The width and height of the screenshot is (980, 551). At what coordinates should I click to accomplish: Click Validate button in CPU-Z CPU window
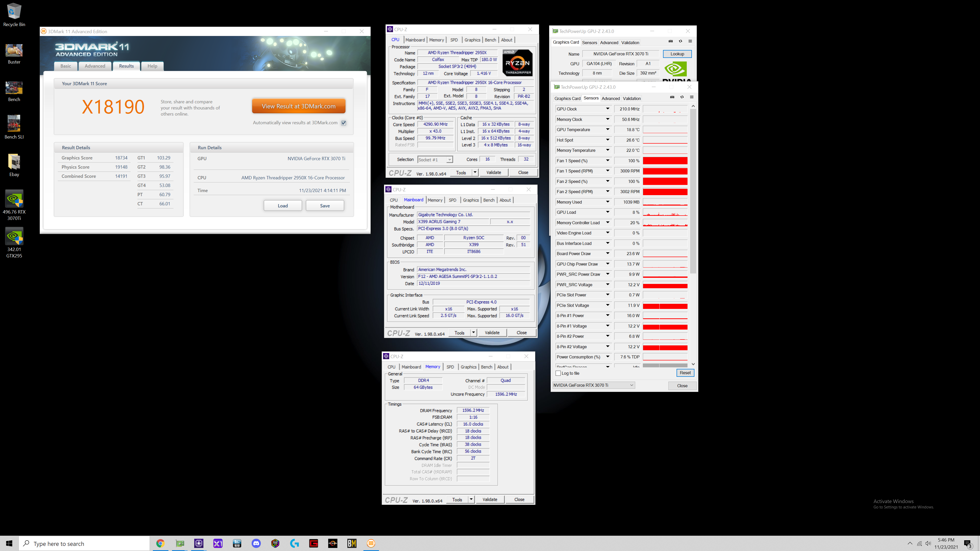[x=493, y=173]
